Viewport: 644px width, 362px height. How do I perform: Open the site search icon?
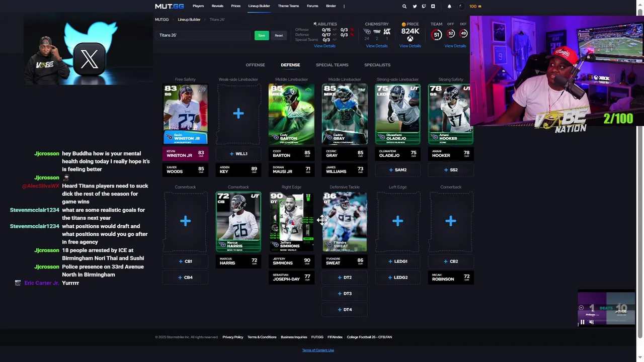[x=404, y=6]
